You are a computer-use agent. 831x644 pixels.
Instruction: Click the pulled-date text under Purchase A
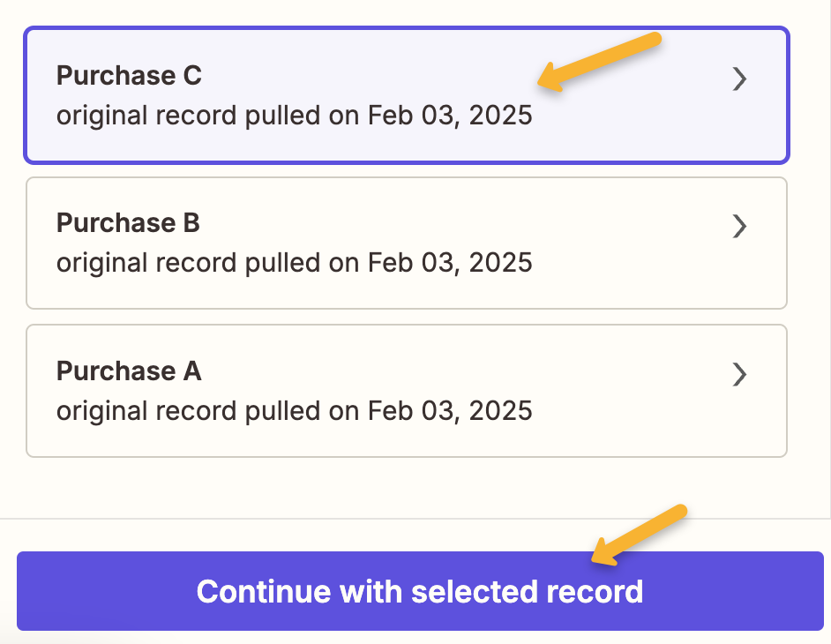[x=294, y=411]
